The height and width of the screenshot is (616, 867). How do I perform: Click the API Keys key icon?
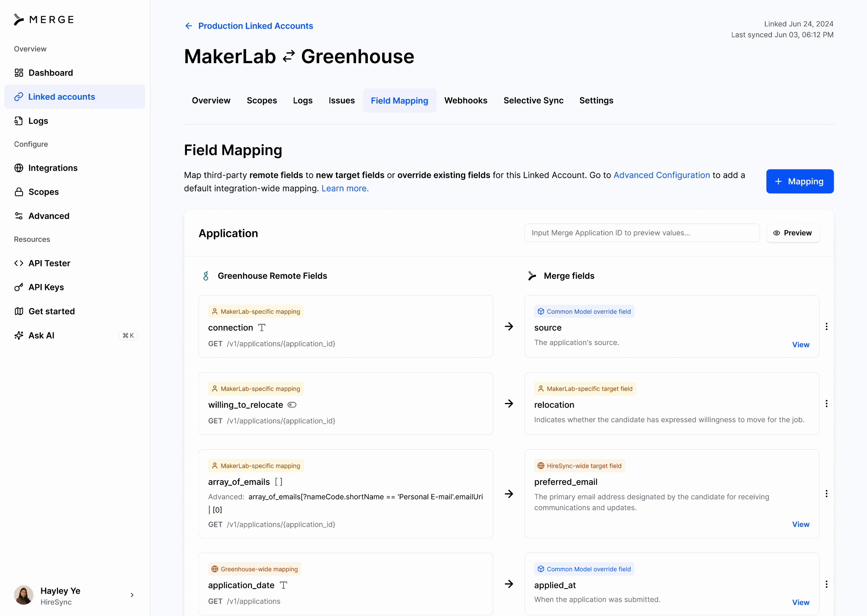(19, 287)
